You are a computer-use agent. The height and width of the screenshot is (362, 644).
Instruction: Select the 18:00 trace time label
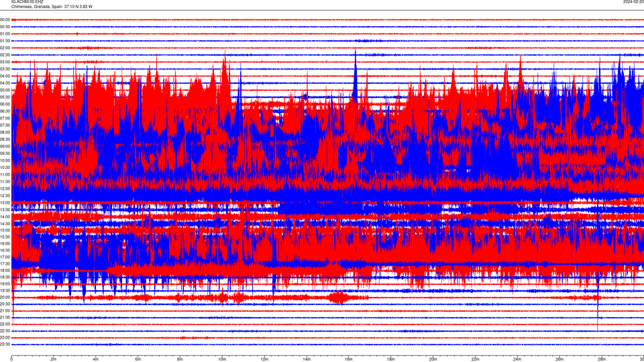pyautogui.click(x=5, y=270)
